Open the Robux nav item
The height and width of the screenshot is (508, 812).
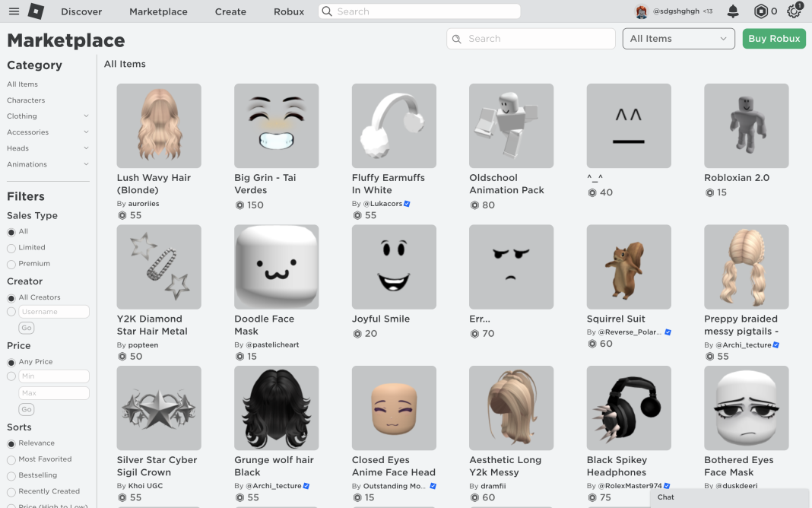click(x=289, y=11)
